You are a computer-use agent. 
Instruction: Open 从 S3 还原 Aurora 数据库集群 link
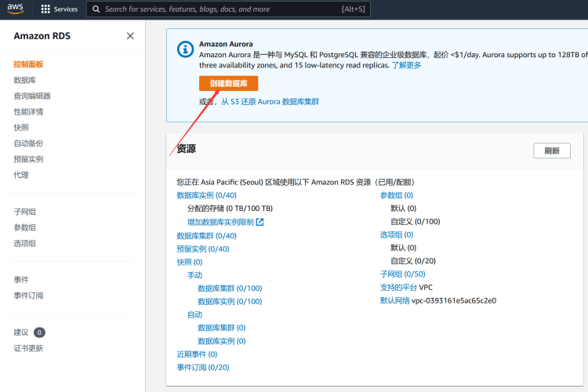coord(270,102)
